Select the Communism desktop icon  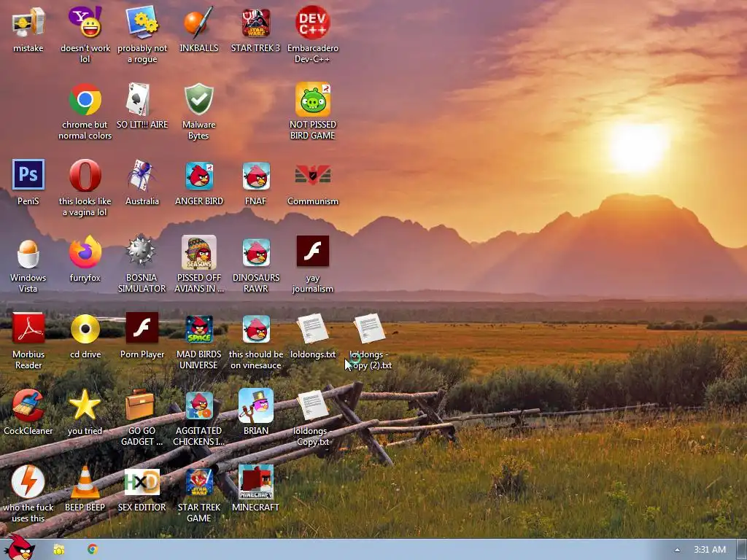[312, 176]
